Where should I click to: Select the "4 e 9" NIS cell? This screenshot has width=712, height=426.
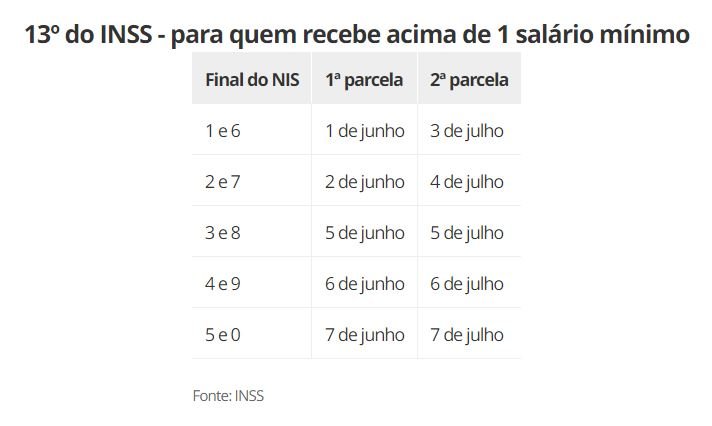tap(223, 284)
